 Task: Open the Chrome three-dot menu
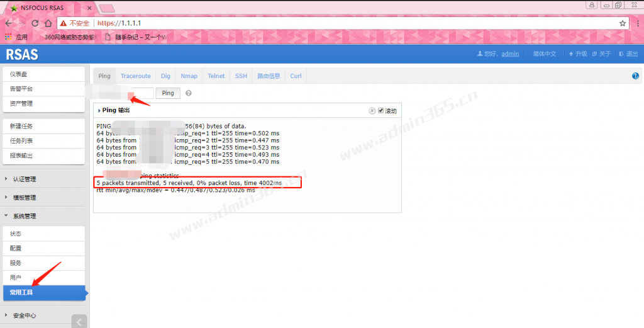[x=638, y=23]
